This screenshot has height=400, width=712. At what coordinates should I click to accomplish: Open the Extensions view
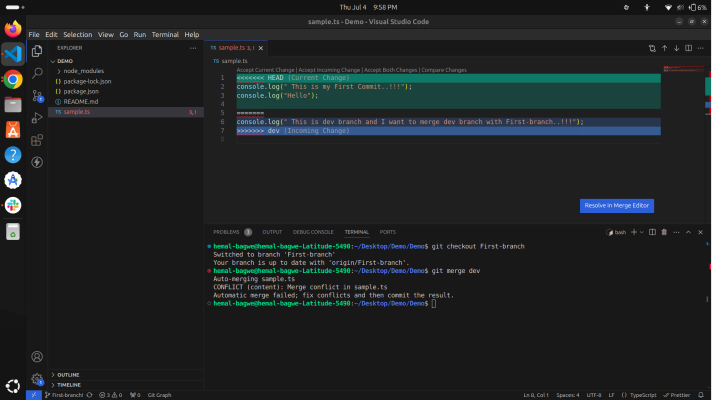pos(37,140)
